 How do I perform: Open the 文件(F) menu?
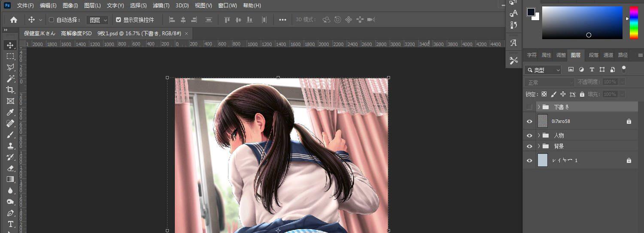(x=25, y=6)
